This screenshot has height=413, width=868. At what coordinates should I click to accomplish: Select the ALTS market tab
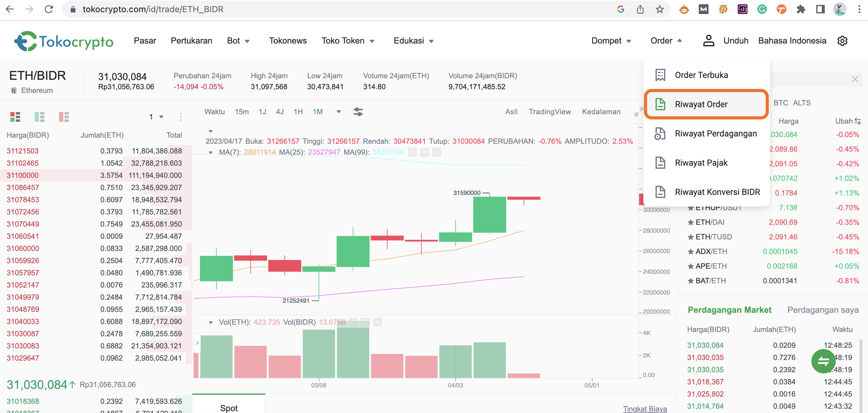point(802,103)
